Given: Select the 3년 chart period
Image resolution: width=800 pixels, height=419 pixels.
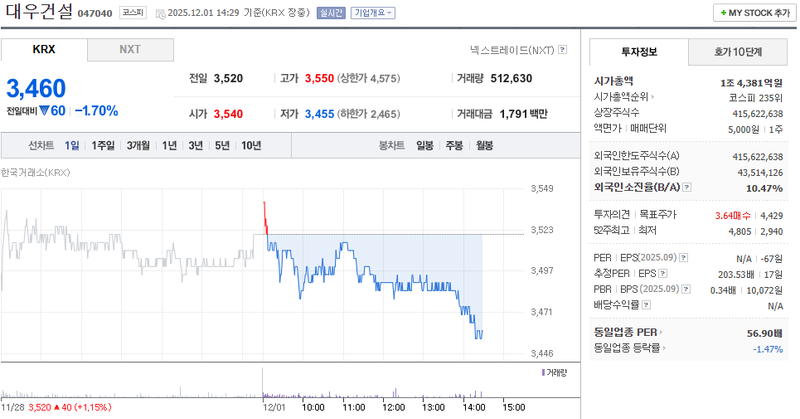Looking at the screenshot, I should click(196, 145).
